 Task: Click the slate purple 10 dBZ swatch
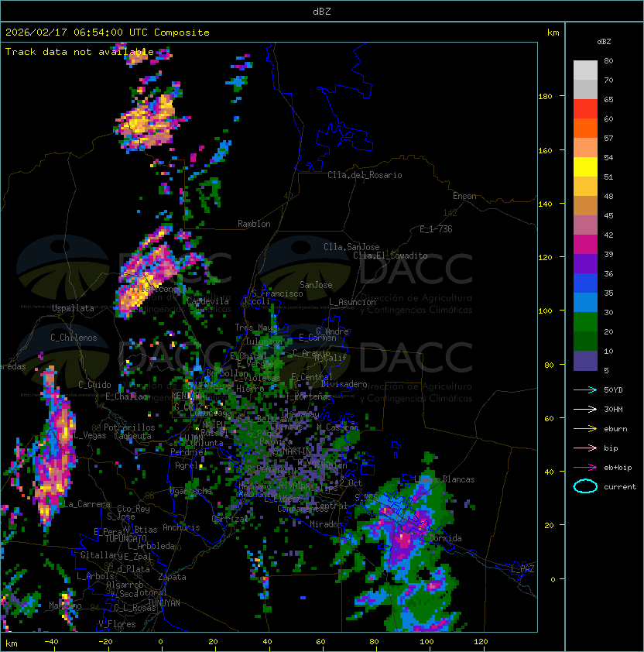[x=585, y=361]
